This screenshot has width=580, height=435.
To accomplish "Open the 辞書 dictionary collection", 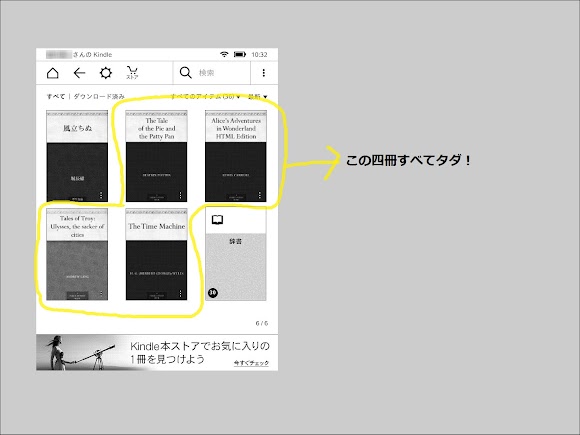I will click(x=236, y=254).
